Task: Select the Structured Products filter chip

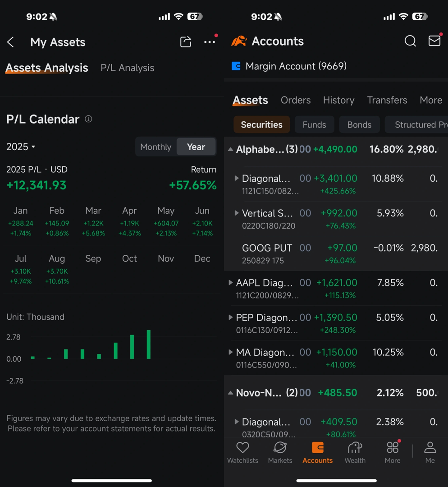Action: point(416,124)
